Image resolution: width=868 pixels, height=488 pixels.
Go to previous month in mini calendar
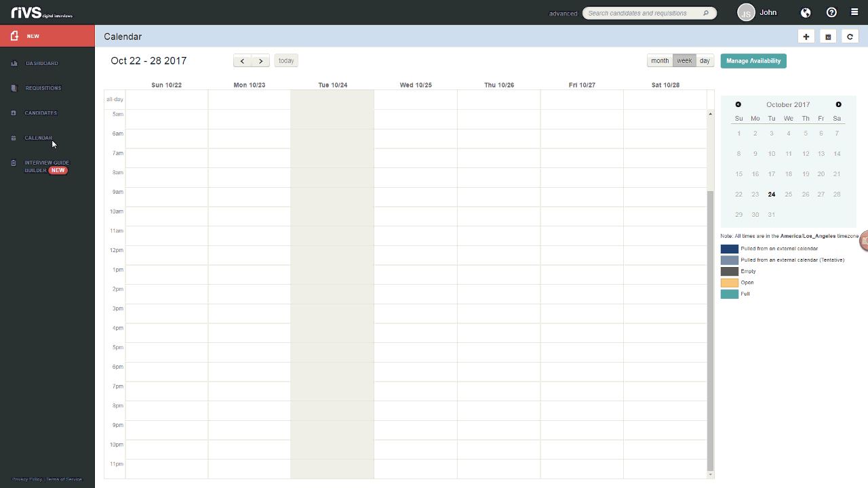coord(738,104)
